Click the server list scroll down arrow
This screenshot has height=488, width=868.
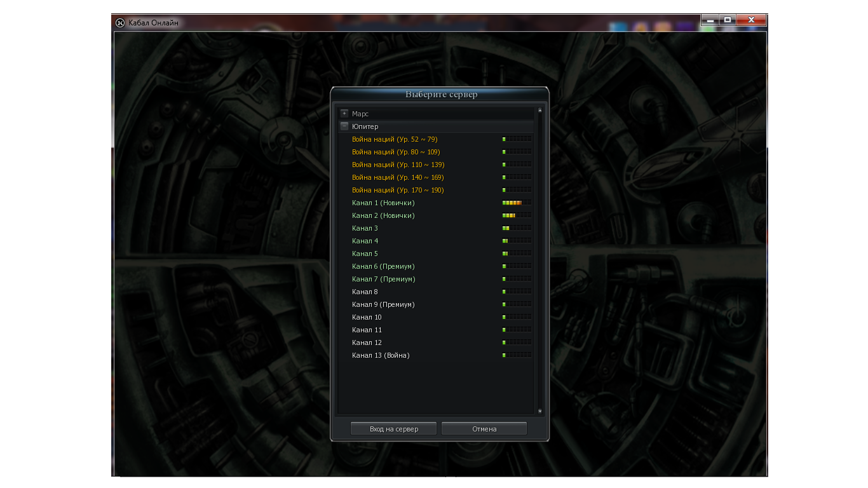coord(540,412)
